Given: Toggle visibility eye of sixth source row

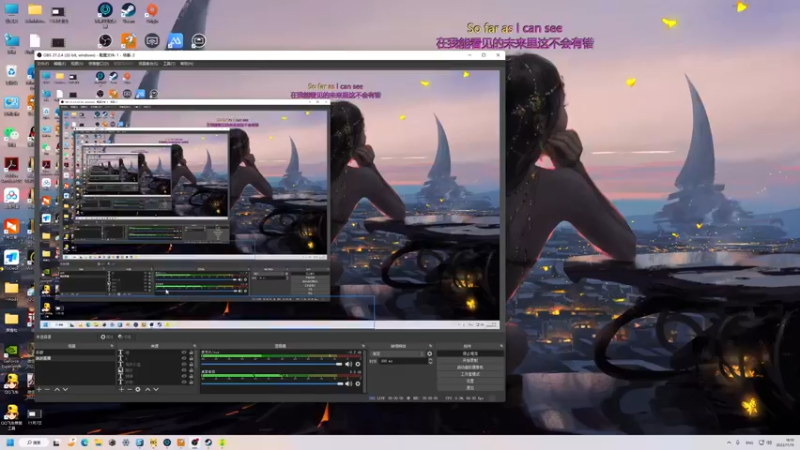Looking at the screenshot, I should click(184, 382).
